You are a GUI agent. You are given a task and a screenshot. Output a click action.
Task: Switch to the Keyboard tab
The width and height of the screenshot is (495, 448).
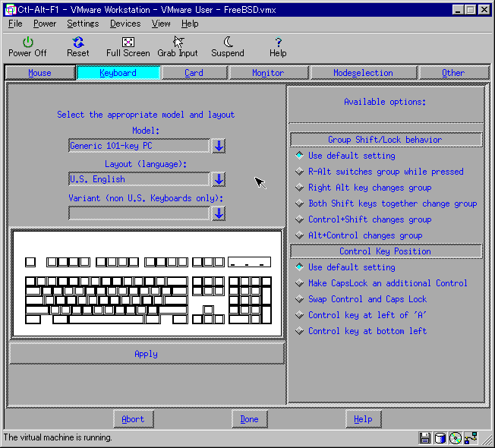(118, 73)
